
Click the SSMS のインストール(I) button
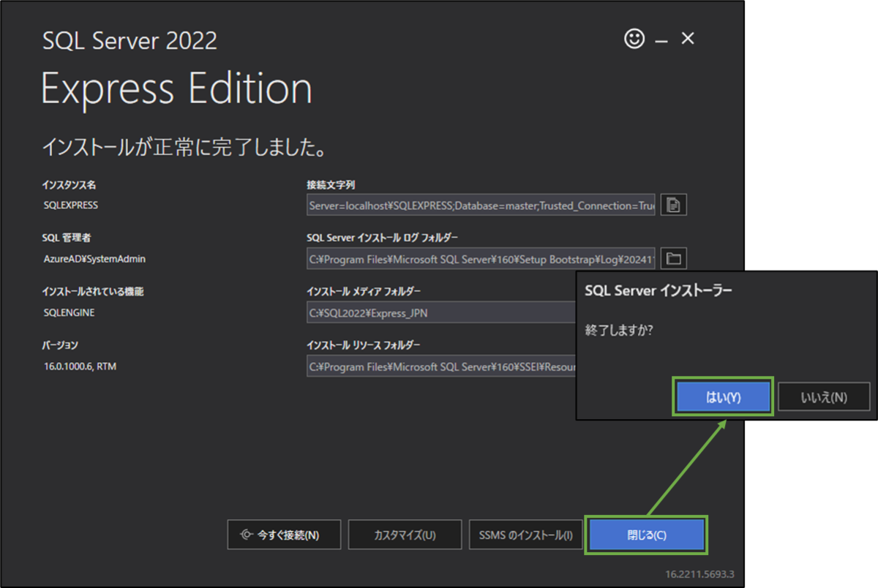[525, 535]
